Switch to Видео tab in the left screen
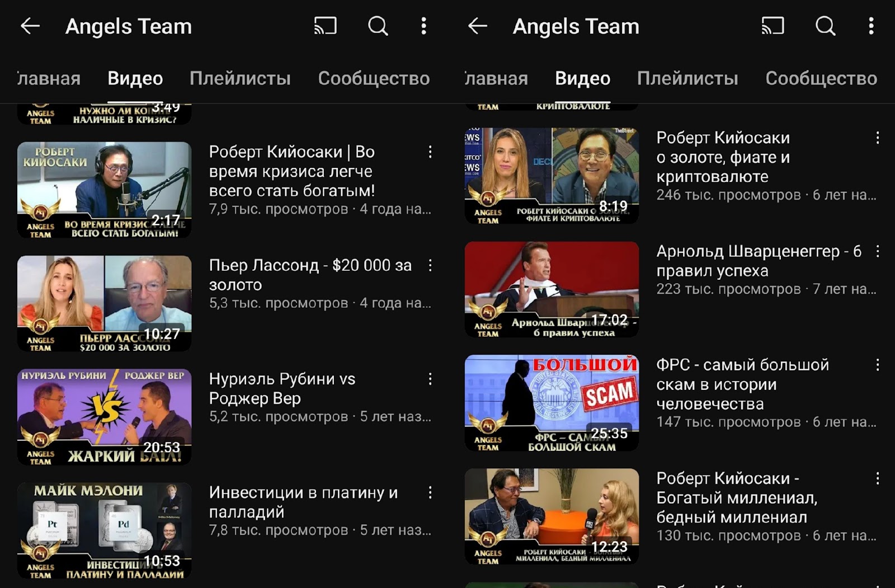 135,78
